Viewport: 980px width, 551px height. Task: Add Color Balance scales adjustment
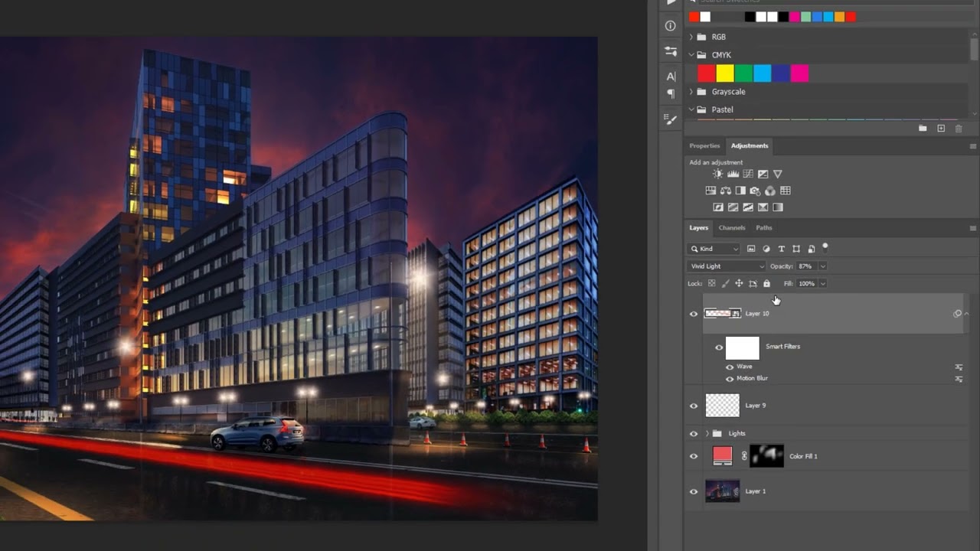click(725, 191)
